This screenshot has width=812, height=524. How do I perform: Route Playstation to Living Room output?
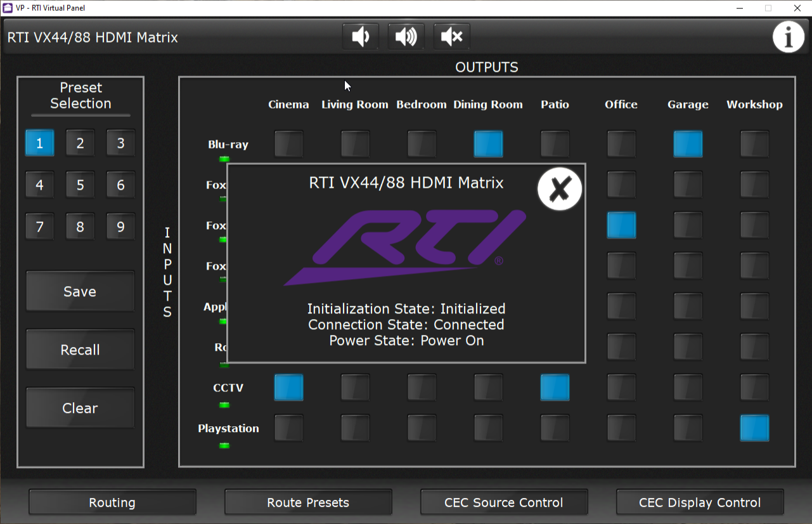[x=355, y=428]
